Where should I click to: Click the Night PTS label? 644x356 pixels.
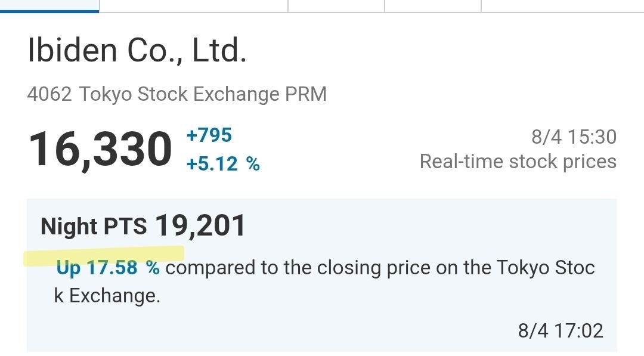(94, 226)
